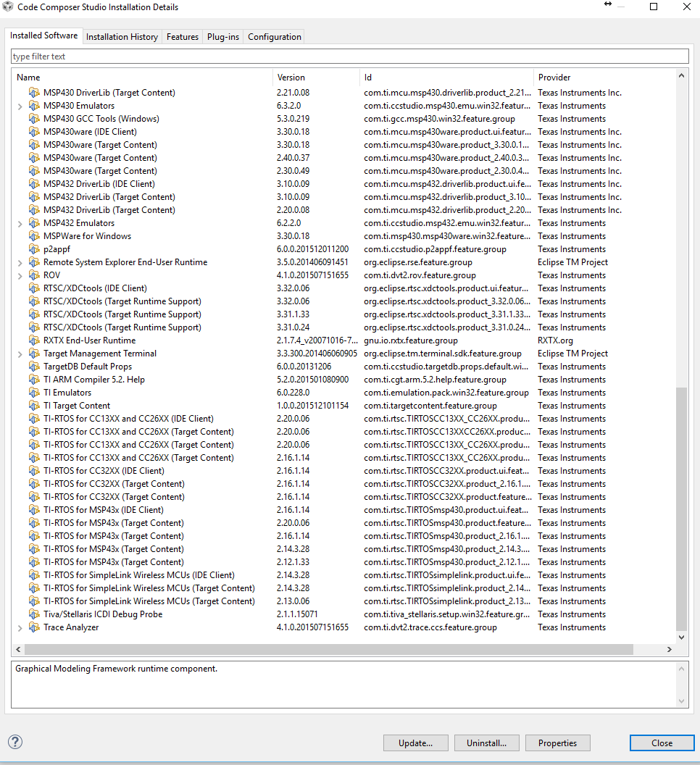The image size is (700, 765).
Task: Click the MSP432 DriverLib (IDE Client) icon
Action: click(34, 184)
